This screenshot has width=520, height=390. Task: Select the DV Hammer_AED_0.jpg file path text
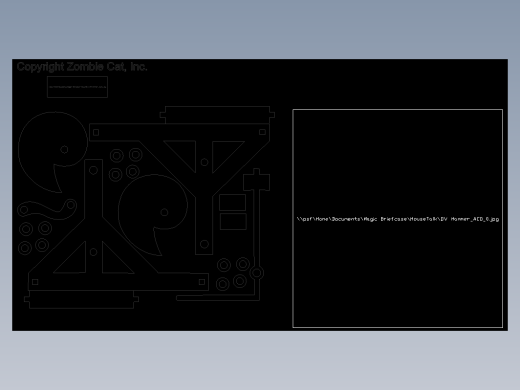(398, 219)
